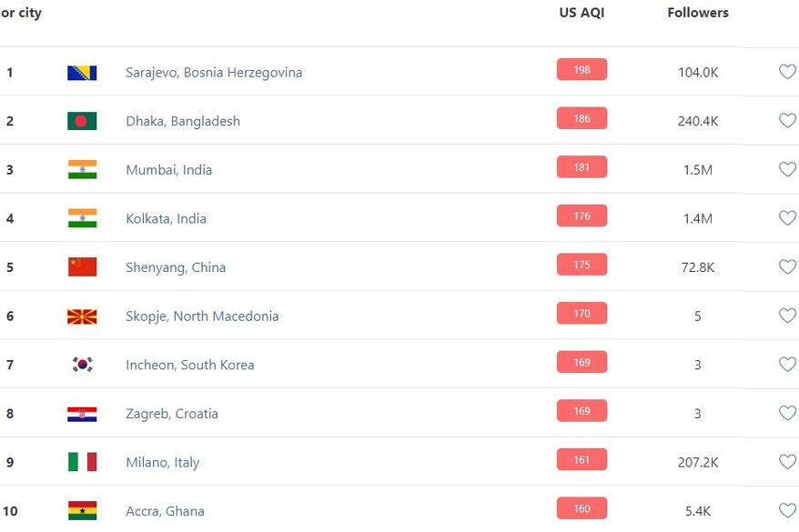
Task: Click the heart icon next to Milano, Italy
Action: tap(787, 462)
